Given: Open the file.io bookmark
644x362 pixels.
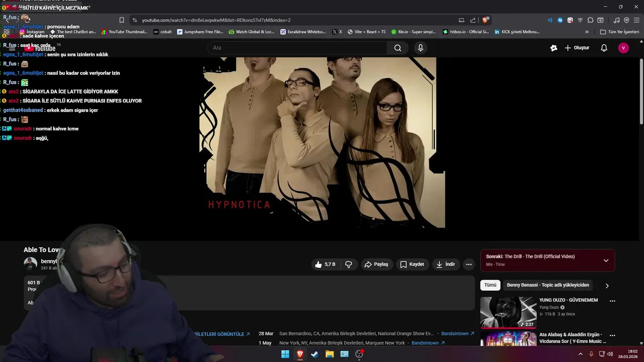Looking at the screenshot, I should [414, 32].
